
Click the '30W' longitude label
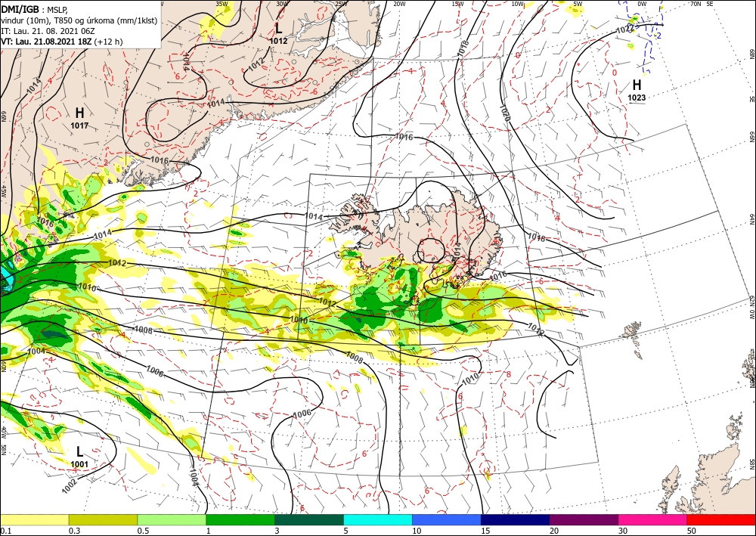click(x=282, y=4)
